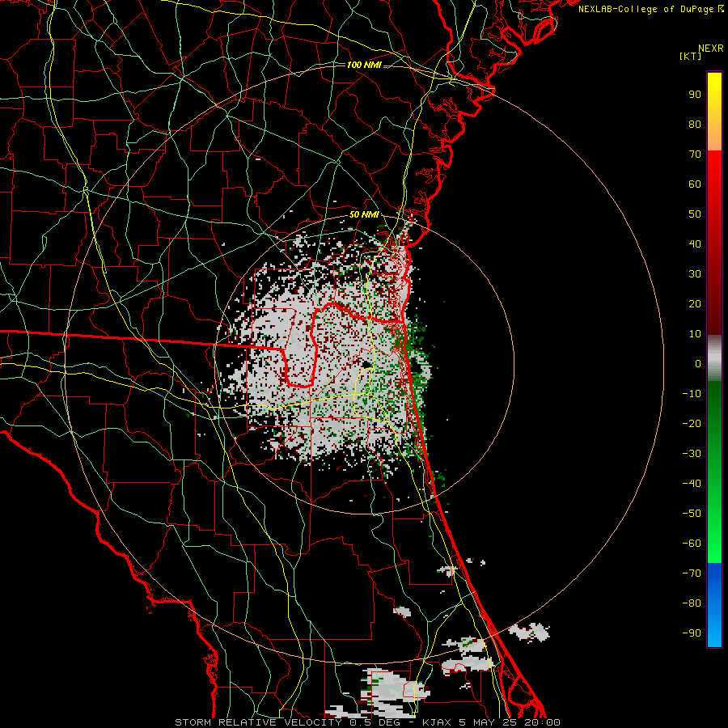Click the -40 value on the velocity scale
728x728 pixels.
click(692, 484)
